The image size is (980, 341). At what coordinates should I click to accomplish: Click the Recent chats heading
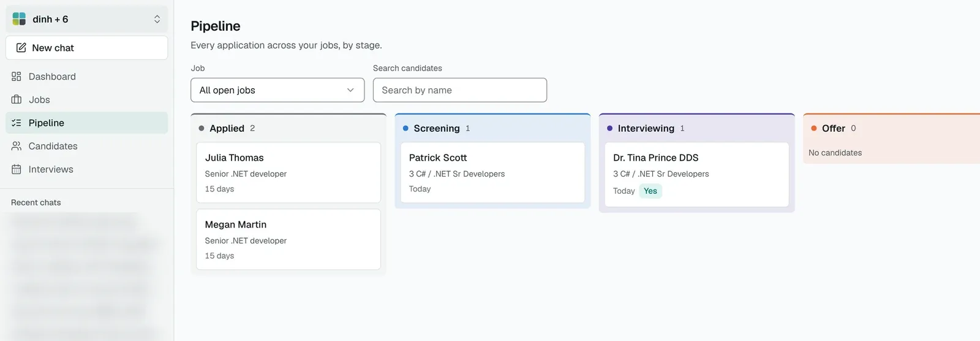[36, 202]
